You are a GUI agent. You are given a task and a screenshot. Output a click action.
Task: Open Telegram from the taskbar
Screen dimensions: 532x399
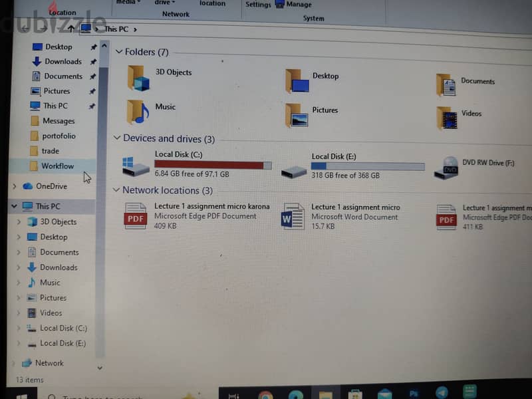442,393
